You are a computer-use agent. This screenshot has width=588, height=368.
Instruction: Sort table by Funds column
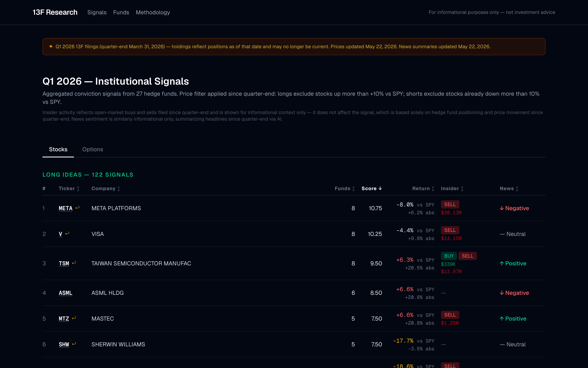coord(345,189)
